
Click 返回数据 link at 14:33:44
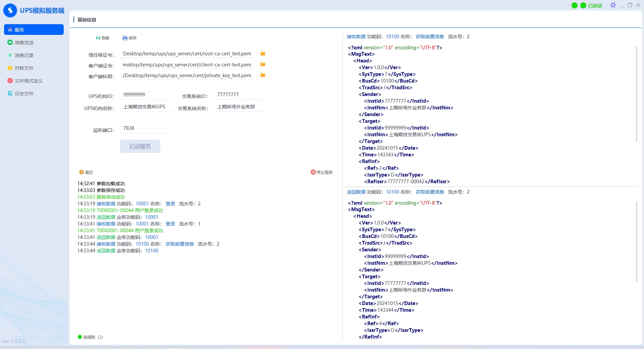106,251
